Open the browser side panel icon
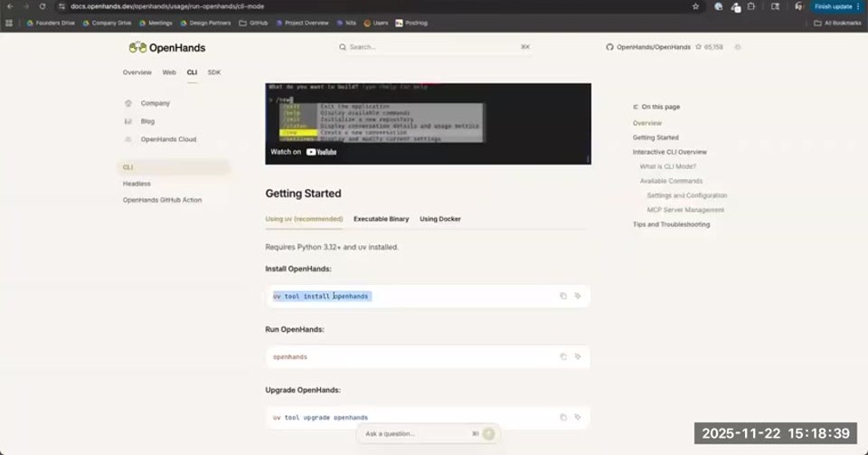Viewport: 868px width, 455px height. point(775,6)
